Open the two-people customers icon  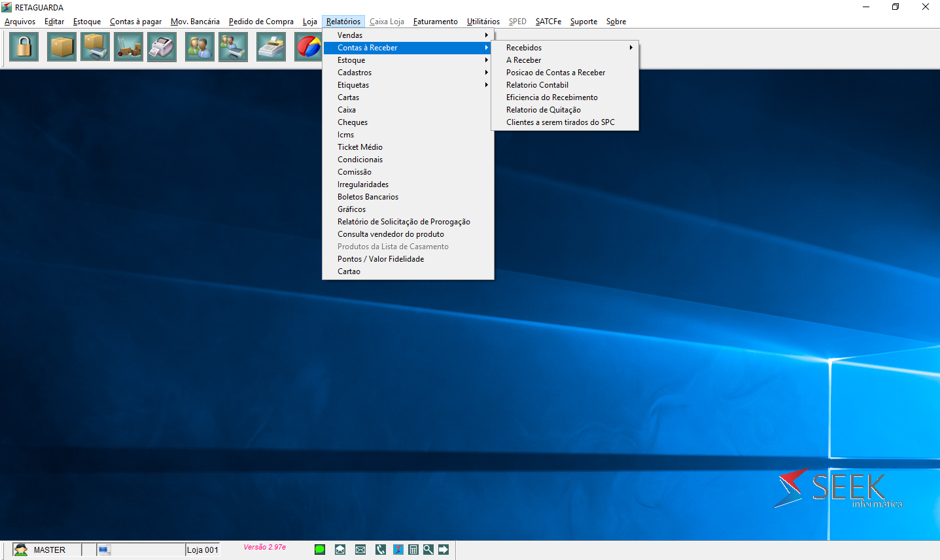(200, 47)
